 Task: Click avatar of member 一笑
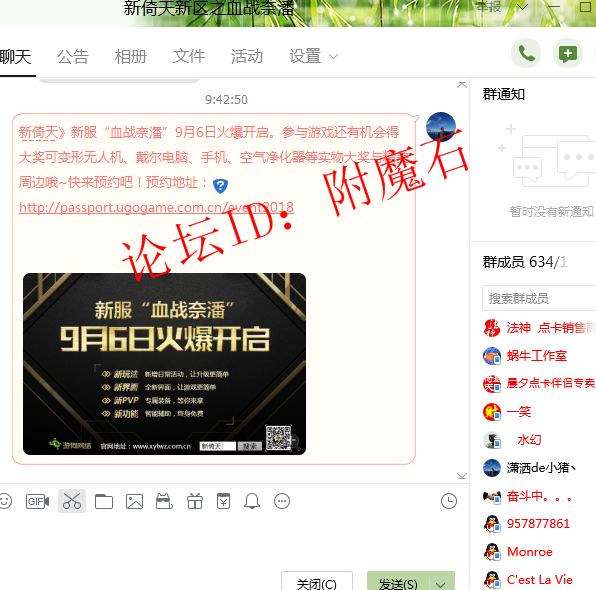point(492,412)
